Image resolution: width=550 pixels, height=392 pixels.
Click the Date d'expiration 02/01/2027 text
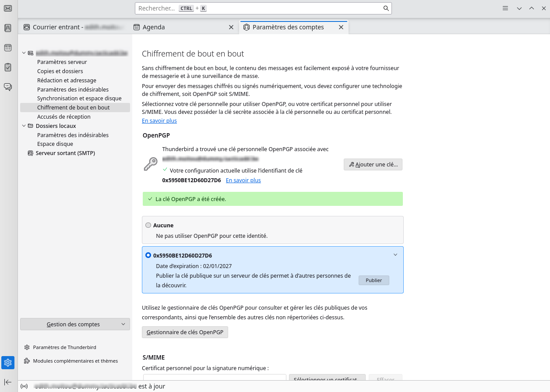coord(194,266)
